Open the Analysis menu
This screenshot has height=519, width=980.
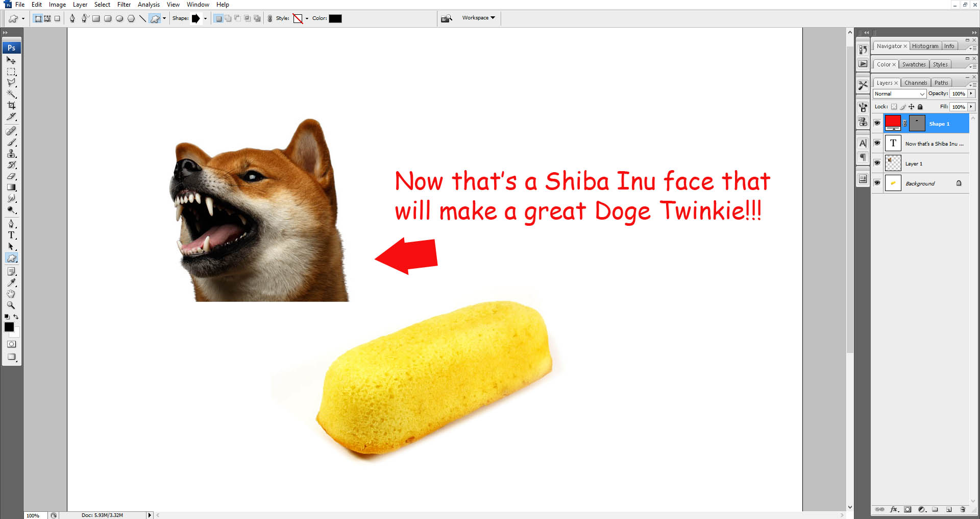[149, 5]
